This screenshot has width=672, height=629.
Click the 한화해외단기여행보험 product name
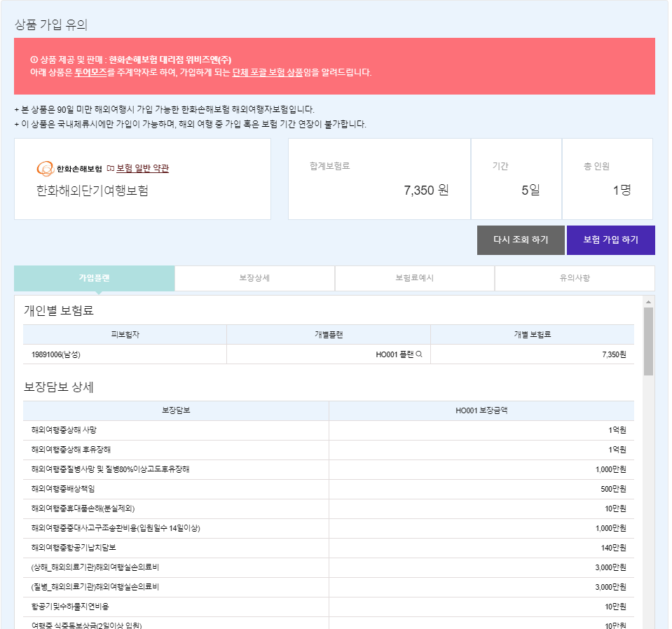coord(92,191)
